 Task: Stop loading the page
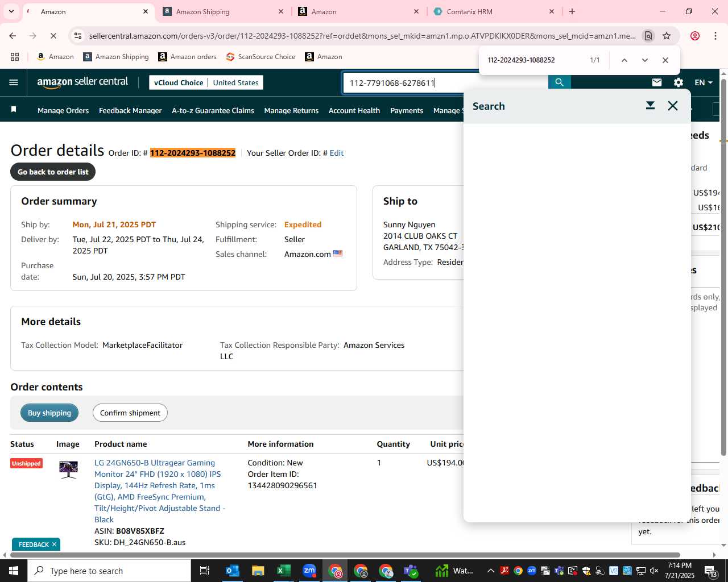(53, 36)
